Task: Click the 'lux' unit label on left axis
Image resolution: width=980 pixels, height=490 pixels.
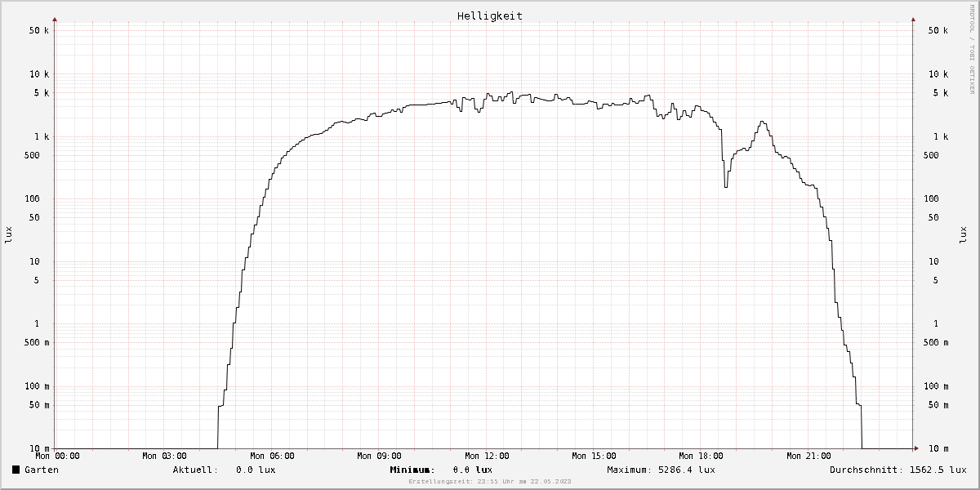Action: (9, 235)
